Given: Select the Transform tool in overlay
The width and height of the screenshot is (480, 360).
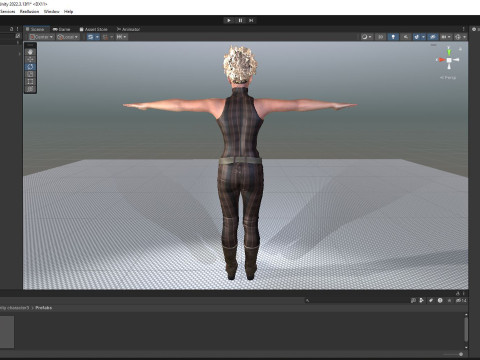Looking at the screenshot, I should click(x=30, y=89).
